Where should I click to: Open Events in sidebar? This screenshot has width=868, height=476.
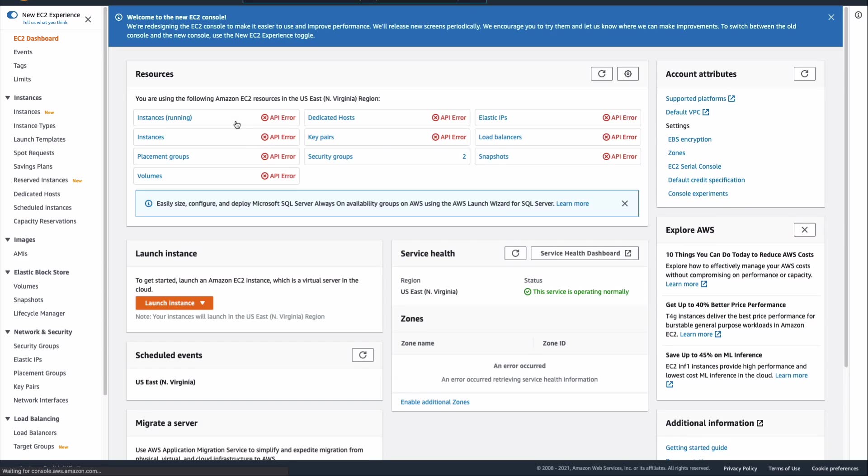23,52
